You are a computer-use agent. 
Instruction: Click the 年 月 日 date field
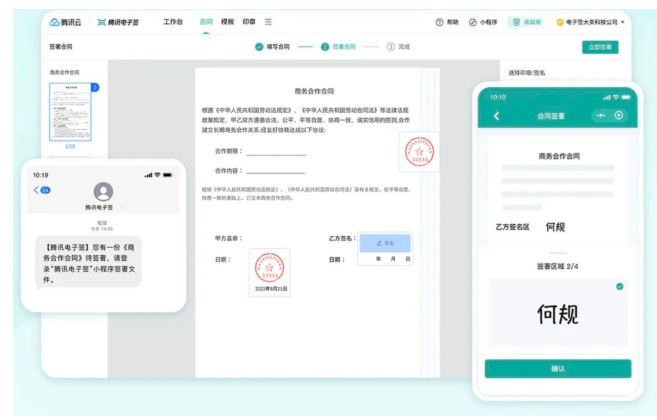393,259
